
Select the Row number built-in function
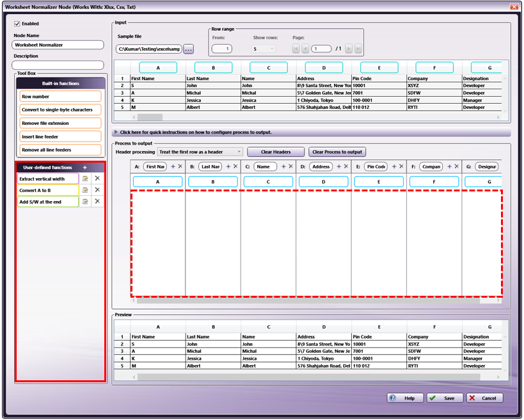tap(60, 96)
